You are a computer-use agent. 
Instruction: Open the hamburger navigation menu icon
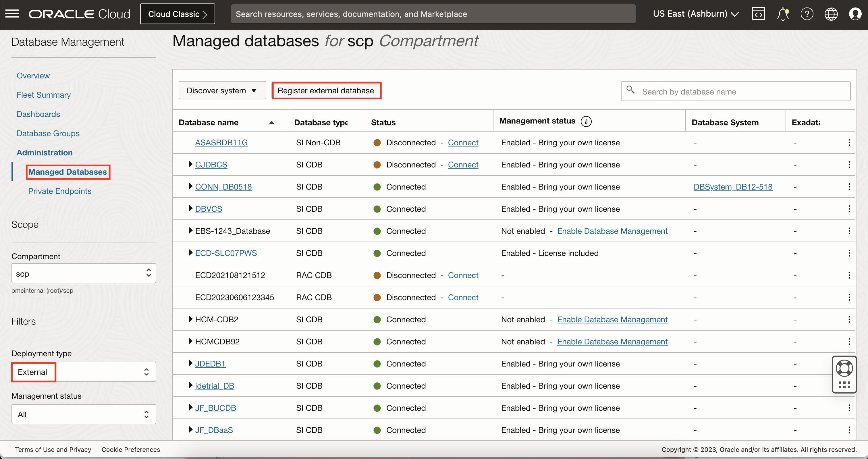pos(12,14)
